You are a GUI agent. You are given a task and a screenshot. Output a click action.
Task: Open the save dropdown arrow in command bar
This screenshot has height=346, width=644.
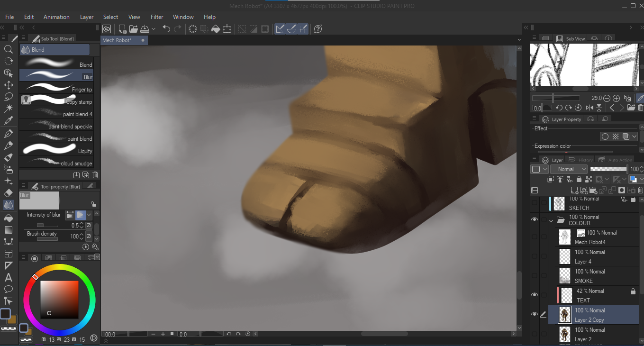pyautogui.click(x=154, y=29)
